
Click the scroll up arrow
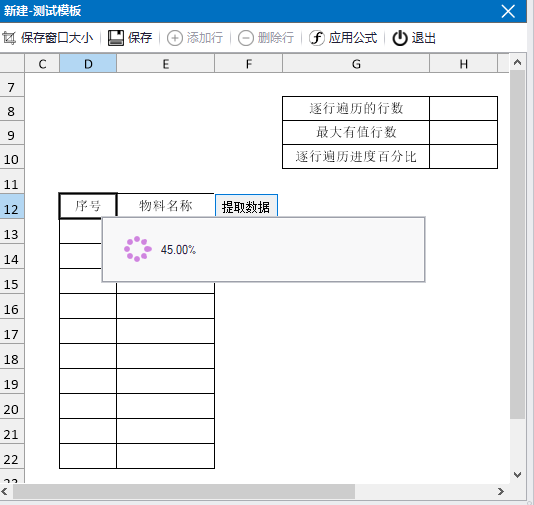517,62
